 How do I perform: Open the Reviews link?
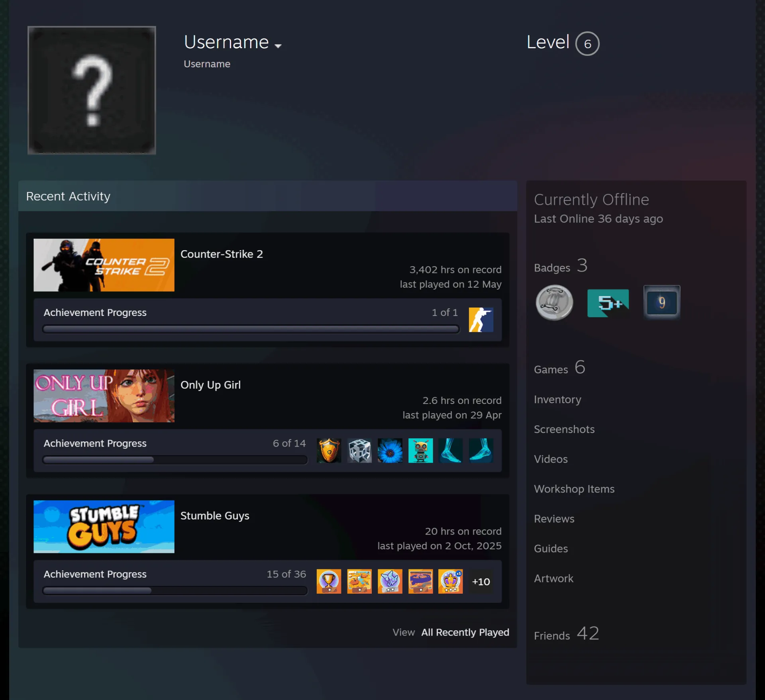(554, 519)
